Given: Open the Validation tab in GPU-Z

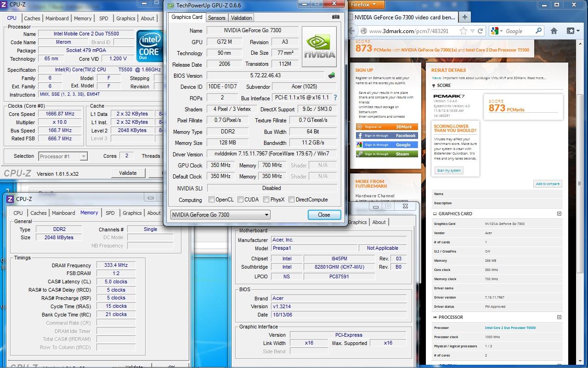Looking at the screenshot, I should click(241, 18).
